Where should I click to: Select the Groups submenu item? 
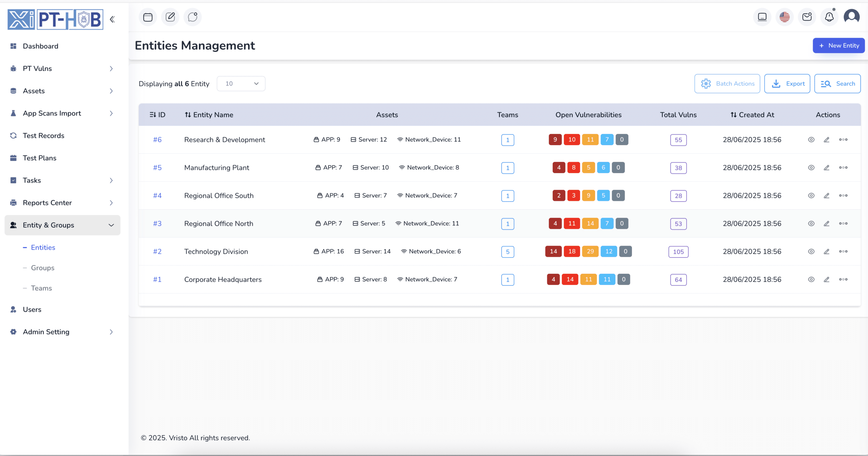pos(43,268)
